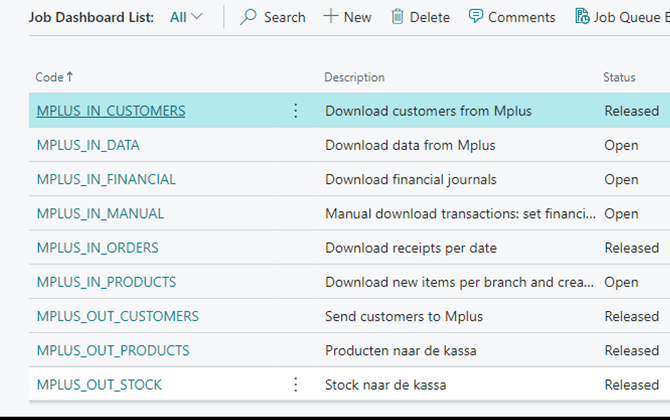Expand the All view filter dropdown
This screenshot has height=420, width=670.
pos(186,17)
